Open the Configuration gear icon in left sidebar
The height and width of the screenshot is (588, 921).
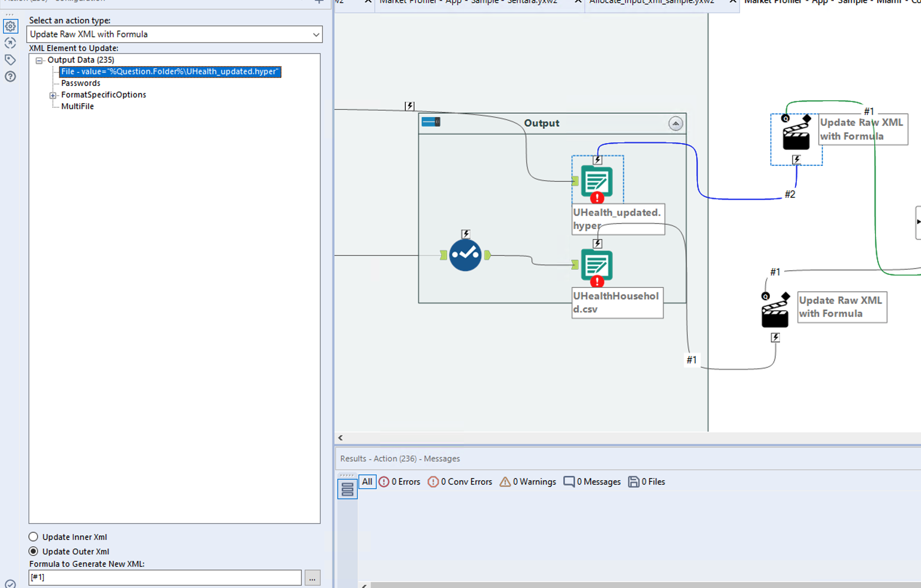(x=10, y=26)
